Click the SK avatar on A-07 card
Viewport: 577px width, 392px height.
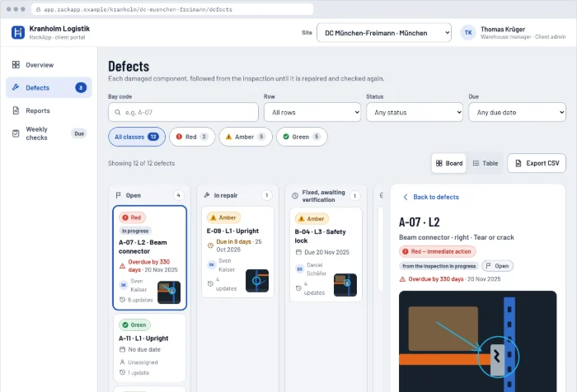pos(124,285)
